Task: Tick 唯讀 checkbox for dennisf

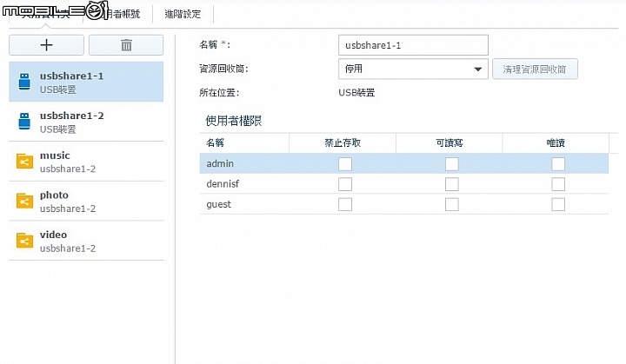Action: click(558, 184)
